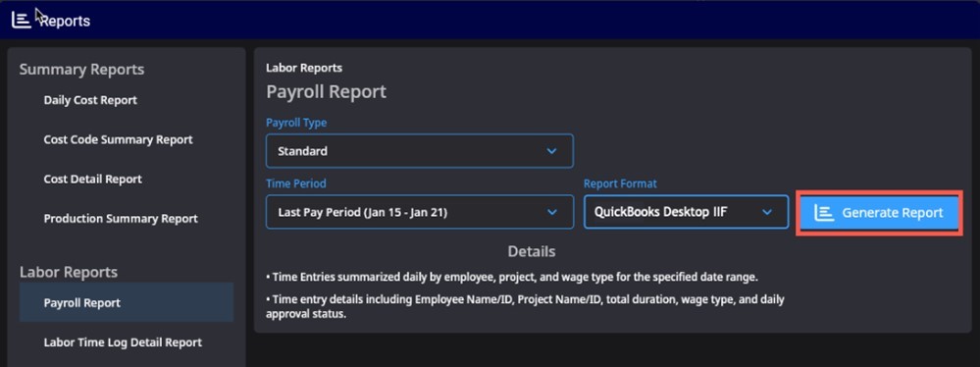Click the Payroll Report page heading
Image resolution: width=980 pixels, height=367 pixels.
(327, 92)
